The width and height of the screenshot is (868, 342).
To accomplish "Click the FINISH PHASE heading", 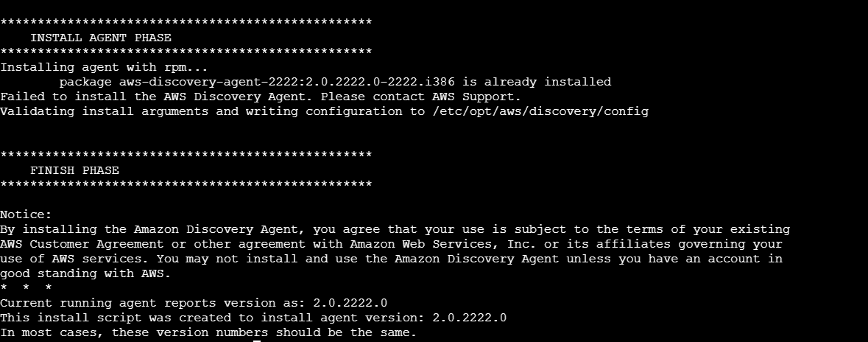I will click(x=74, y=170).
